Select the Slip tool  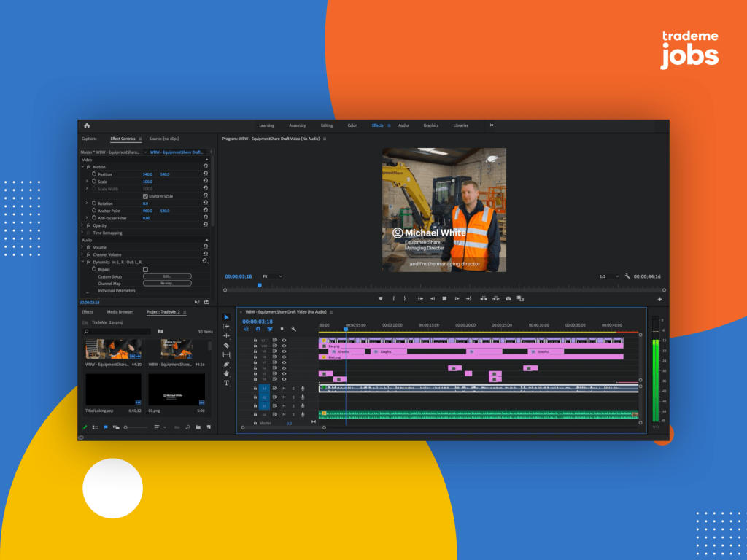[226, 355]
